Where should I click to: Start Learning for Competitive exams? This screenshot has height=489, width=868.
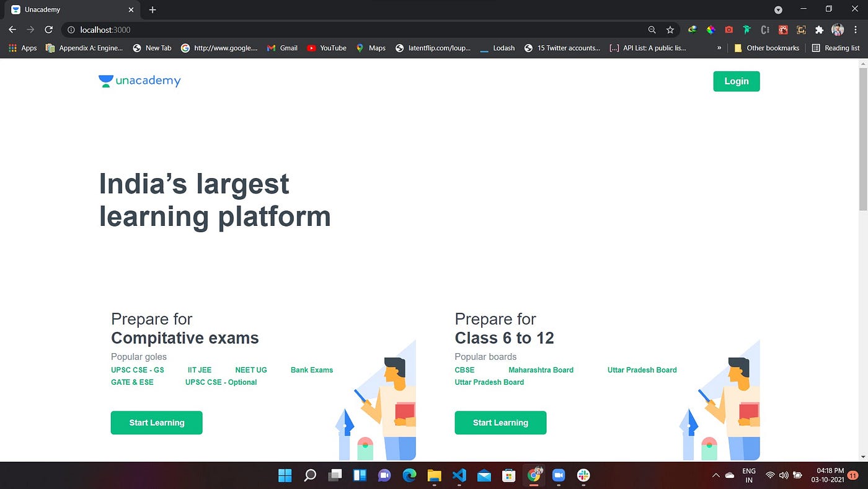[x=156, y=423]
